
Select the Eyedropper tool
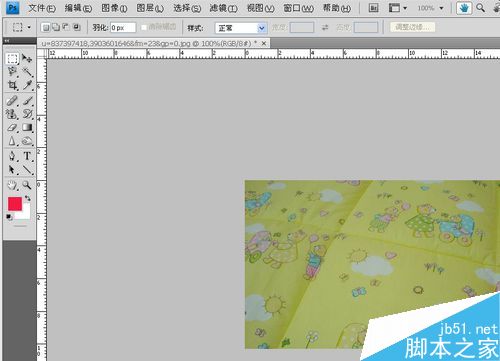pyautogui.click(x=27, y=85)
